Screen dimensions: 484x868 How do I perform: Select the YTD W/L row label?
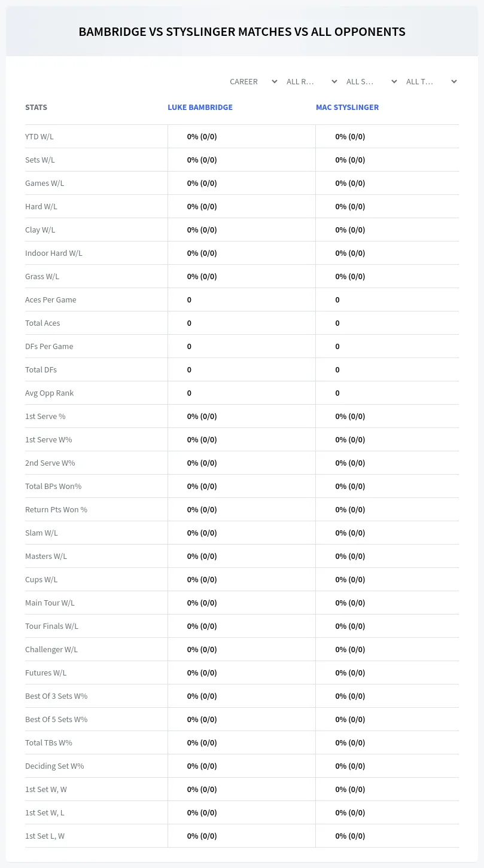tap(39, 136)
